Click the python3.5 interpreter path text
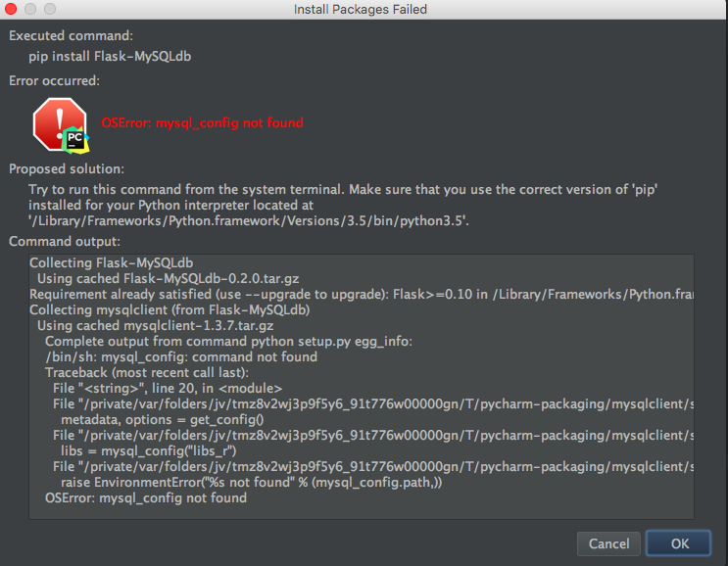 tap(249, 221)
